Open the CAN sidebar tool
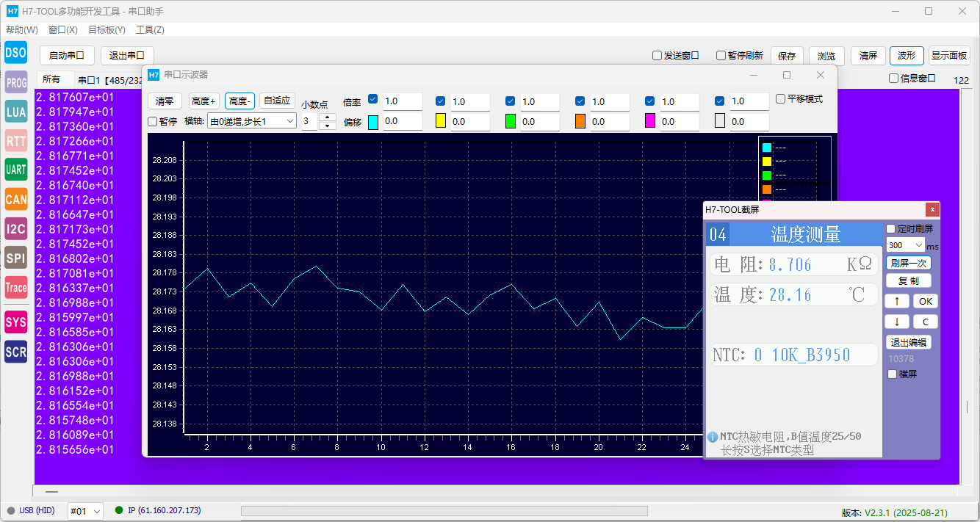The image size is (980, 522). pyautogui.click(x=16, y=199)
